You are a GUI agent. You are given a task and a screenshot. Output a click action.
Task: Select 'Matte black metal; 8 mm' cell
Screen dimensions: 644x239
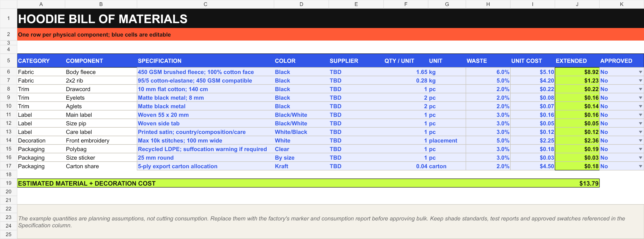tap(206, 98)
